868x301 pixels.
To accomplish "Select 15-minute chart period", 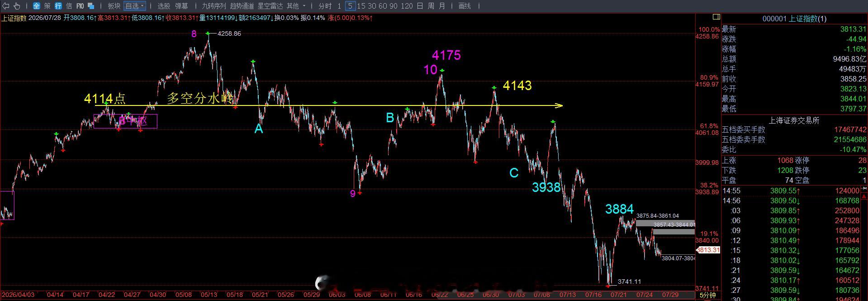I will click(x=361, y=6).
